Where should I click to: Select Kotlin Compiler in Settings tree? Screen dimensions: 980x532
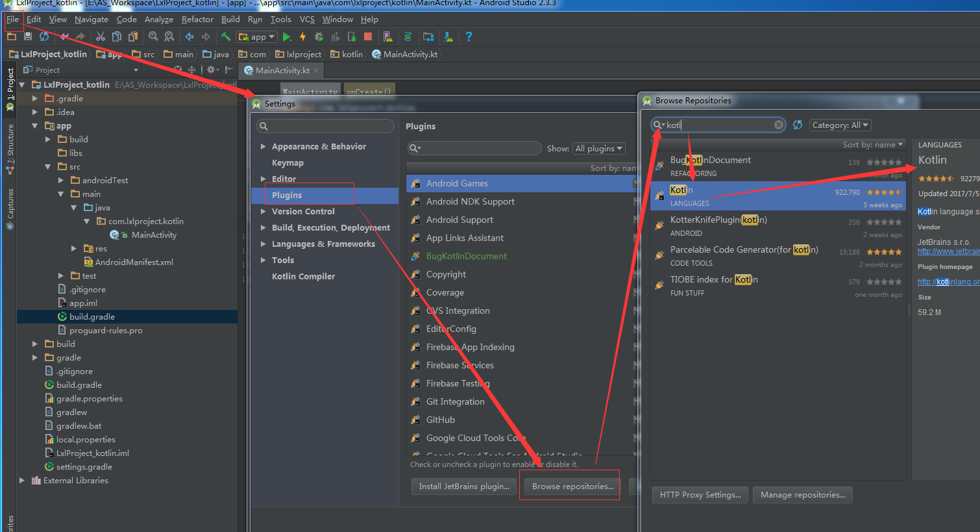click(303, 276)
